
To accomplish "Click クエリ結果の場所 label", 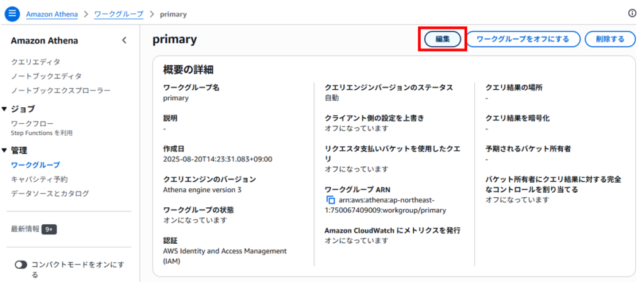I will [514, 88].
